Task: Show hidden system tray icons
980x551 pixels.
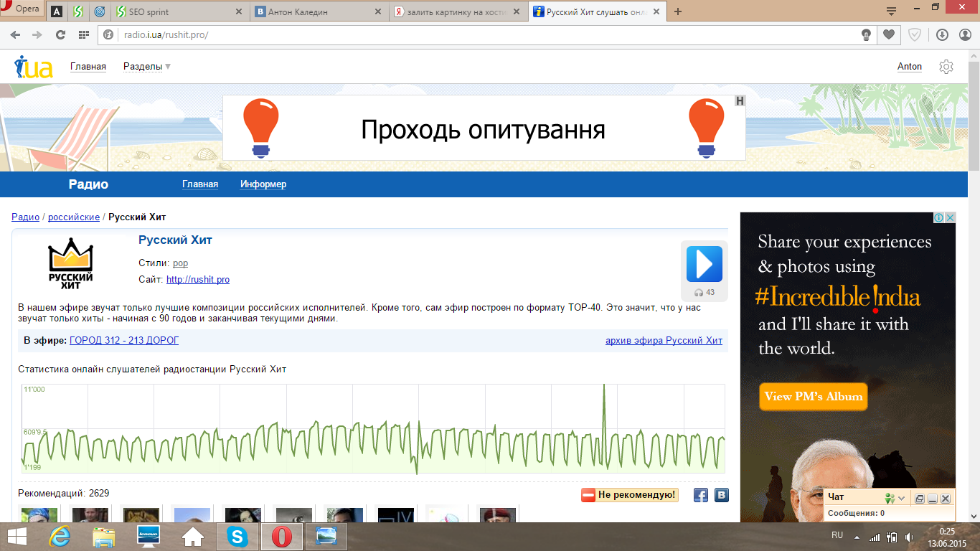Action: pyautogui.click(x=857, y=537)
